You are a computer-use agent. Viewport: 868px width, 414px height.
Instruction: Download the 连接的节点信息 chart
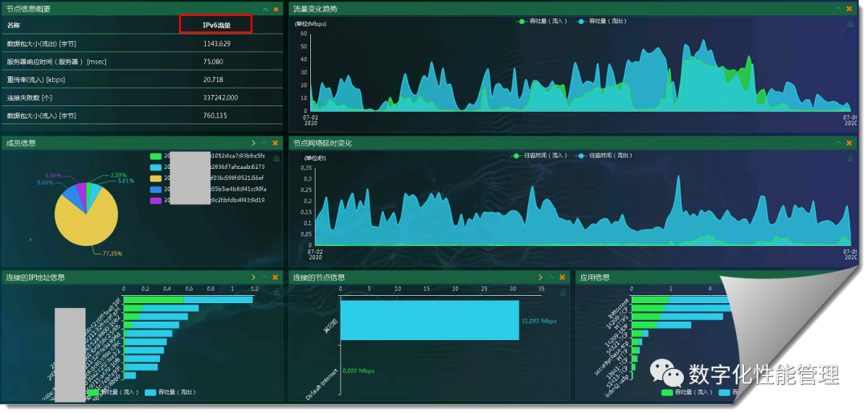click(x=563, y=293)
